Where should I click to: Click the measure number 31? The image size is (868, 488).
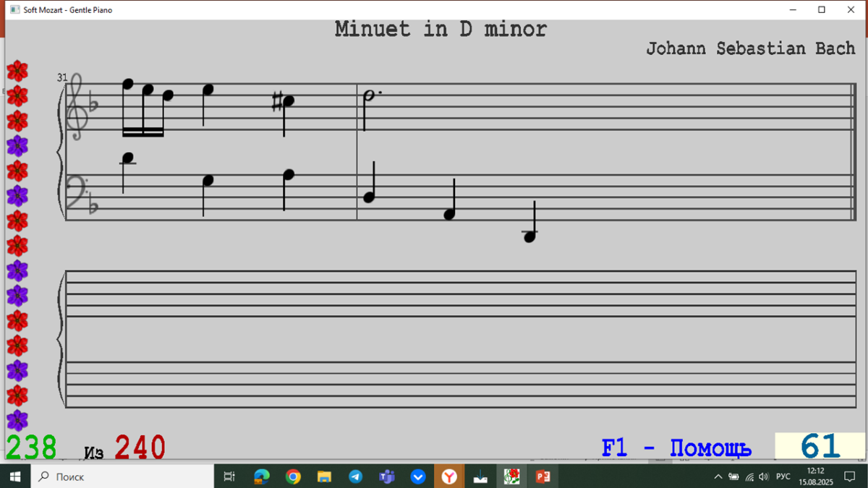click(x=62, y=77)
